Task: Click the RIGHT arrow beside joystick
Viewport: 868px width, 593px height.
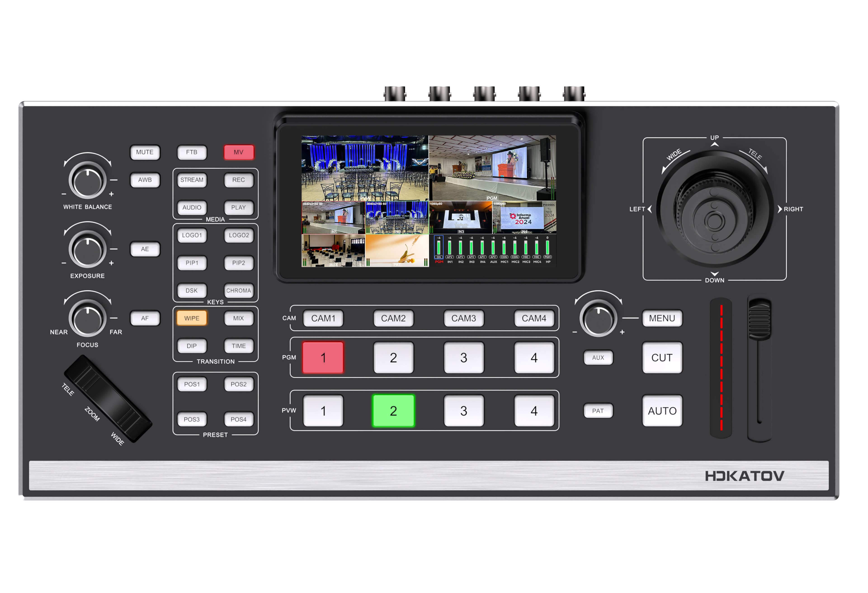Action: click(780, 209)
